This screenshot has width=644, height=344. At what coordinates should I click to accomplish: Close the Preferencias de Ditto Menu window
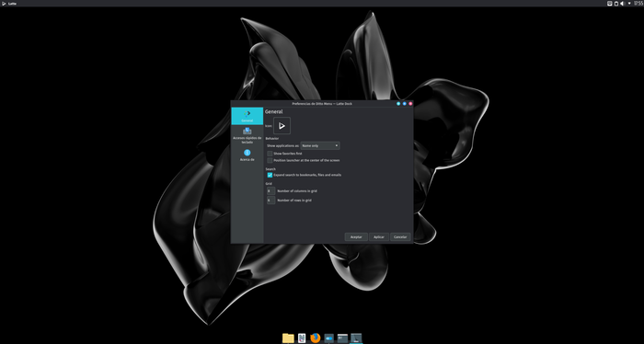pyautogui.click(x=410, y=104)
